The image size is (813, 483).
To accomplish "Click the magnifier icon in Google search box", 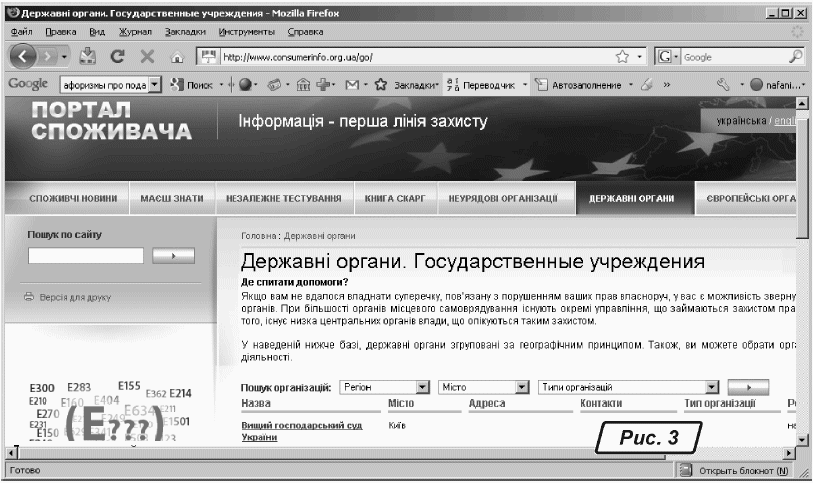I will [x=796, y=57].
